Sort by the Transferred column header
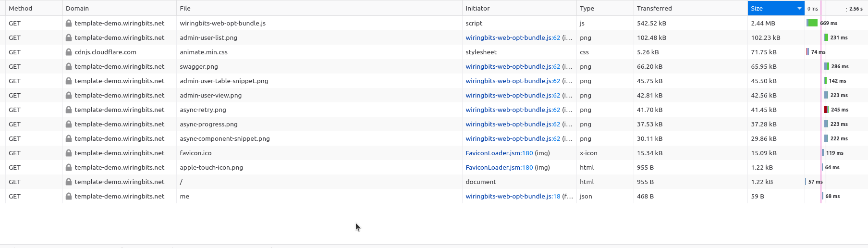Screen dimensions: 868x248 tap(691, 8)
